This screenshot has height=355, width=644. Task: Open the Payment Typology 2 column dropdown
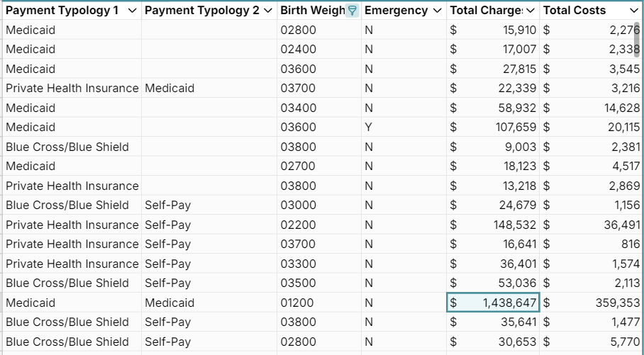[267, 11]
